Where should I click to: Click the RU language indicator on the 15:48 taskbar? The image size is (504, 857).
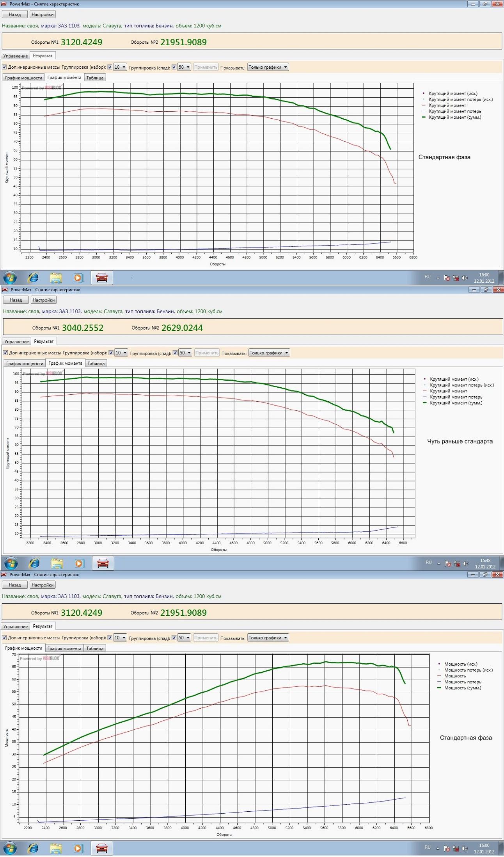click(x=429, y=563)
